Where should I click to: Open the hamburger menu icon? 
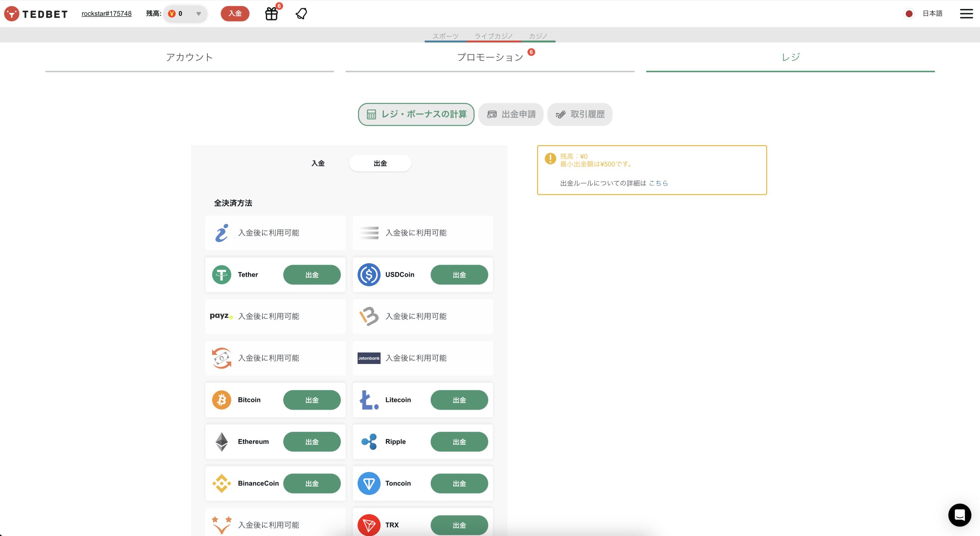(x=966, y=14)
